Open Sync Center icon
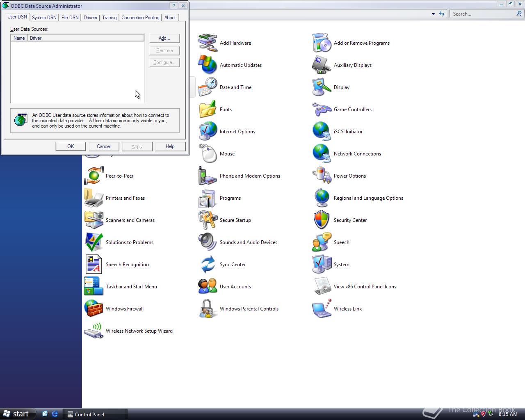 (x=208, y=265)
